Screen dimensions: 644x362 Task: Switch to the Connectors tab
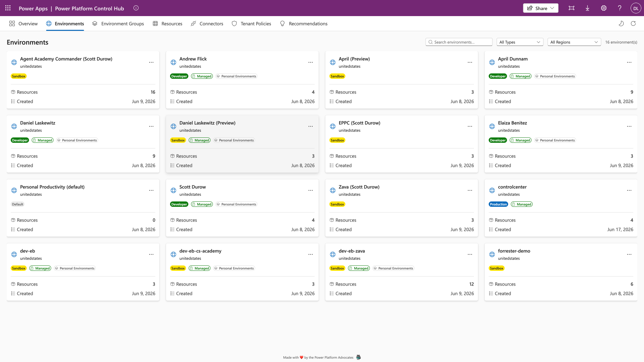tap(207, 23)
